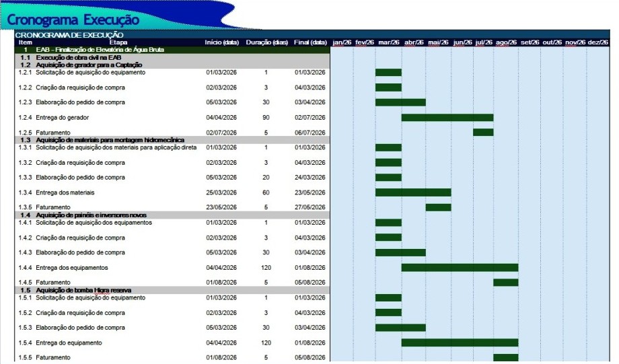Click the Faturamento bar in row 1.3.5

[438, 207]
